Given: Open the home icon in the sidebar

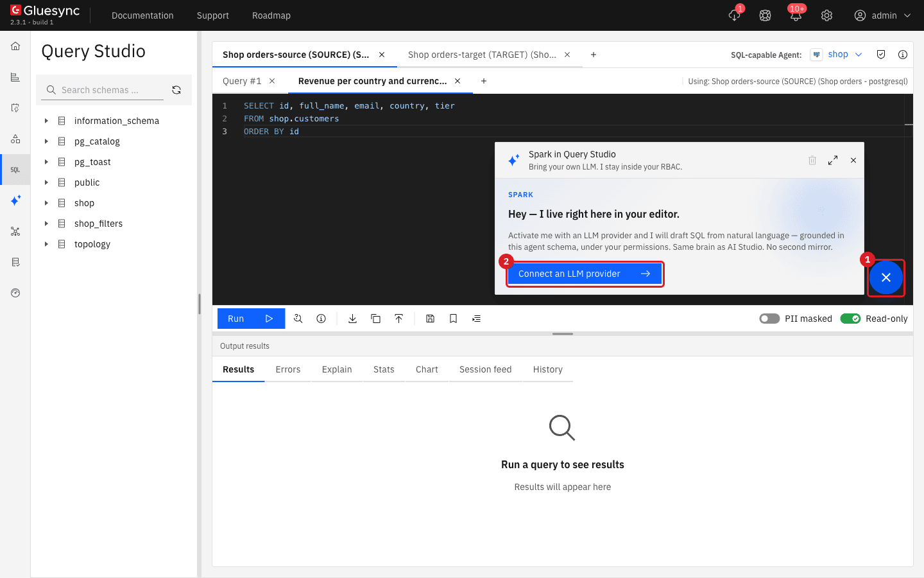Looking at the screenshot, I should 15,46.
